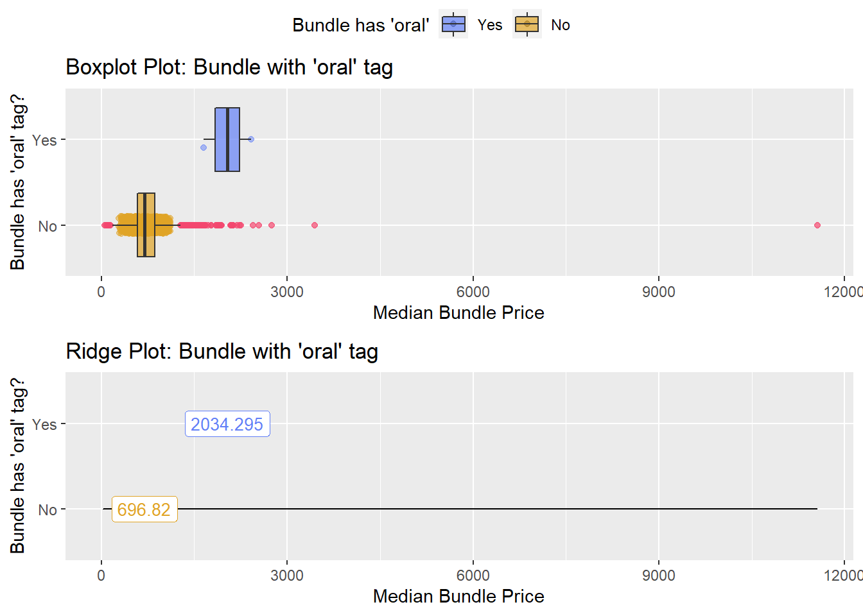Click the far-right red outlier point near 12000

817,225
